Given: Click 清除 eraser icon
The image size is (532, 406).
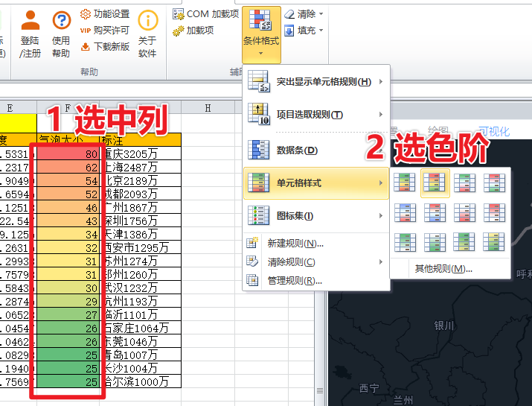Looking at the screenshot, I should tap(289, 14).
